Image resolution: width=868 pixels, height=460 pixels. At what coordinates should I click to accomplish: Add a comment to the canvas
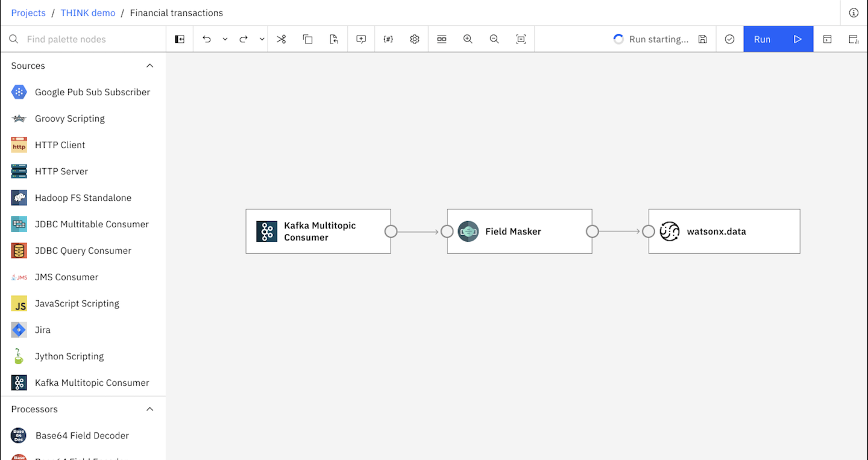pyautogui.click(x=361, y=39)
